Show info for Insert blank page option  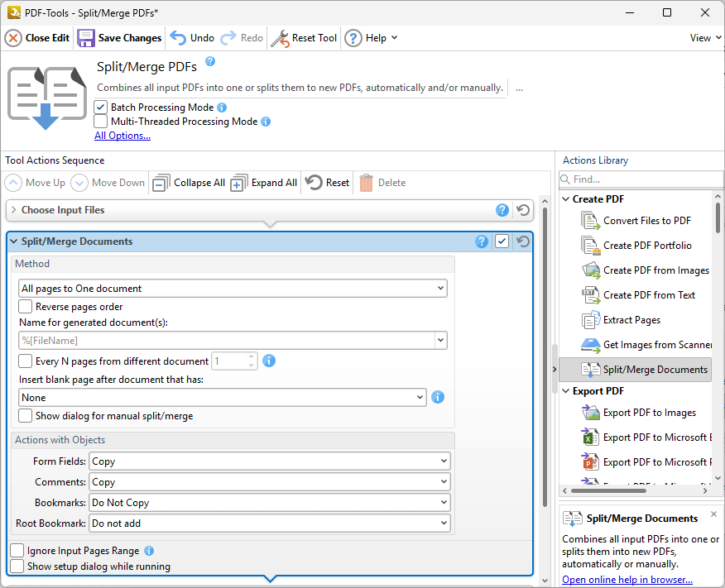point(438,397)
